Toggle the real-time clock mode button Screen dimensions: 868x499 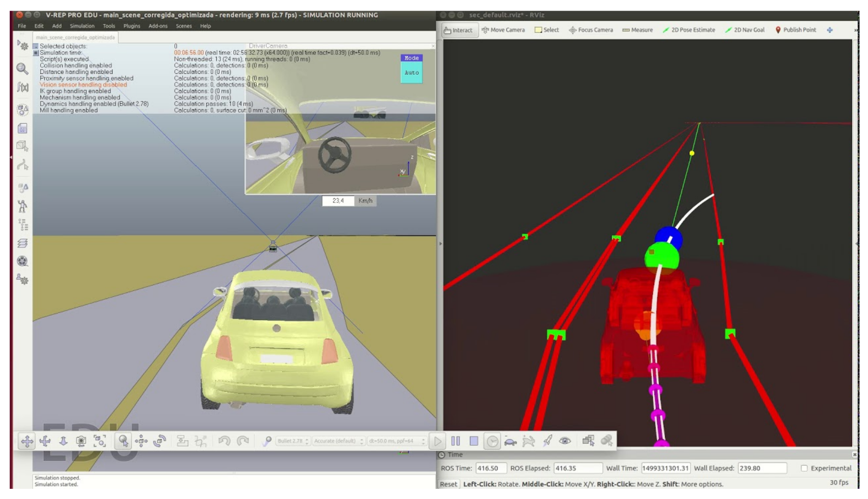[x=492, y=441]
